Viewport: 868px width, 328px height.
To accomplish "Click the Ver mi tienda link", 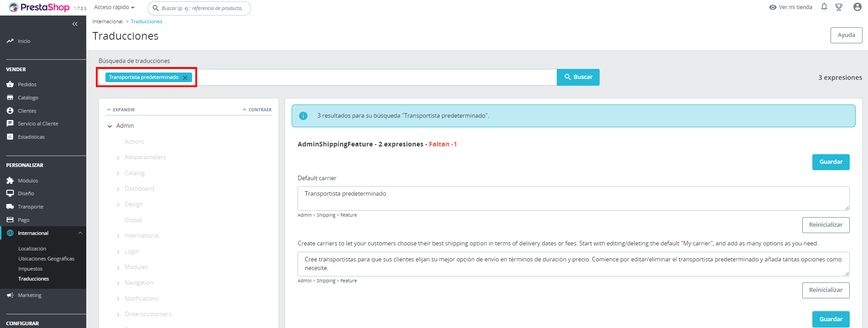I will coord(795,7).
